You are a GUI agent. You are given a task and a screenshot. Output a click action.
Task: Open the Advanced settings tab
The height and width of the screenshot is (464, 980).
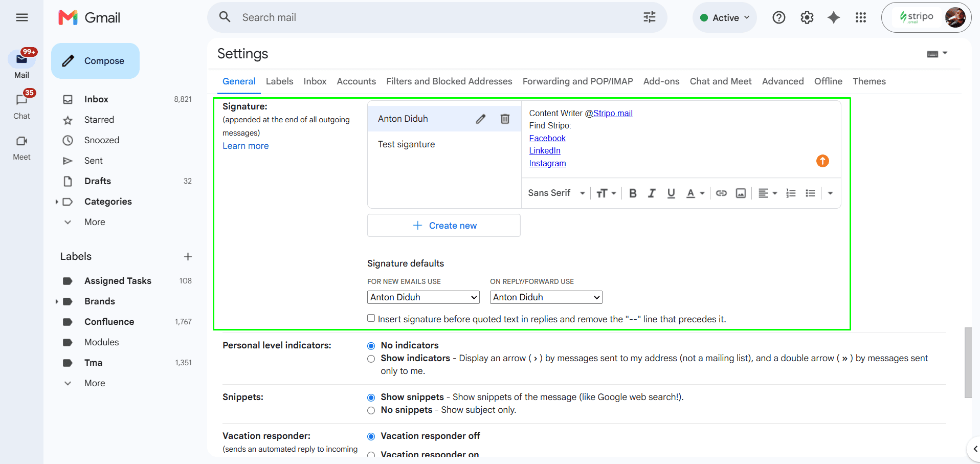[783, 81]
